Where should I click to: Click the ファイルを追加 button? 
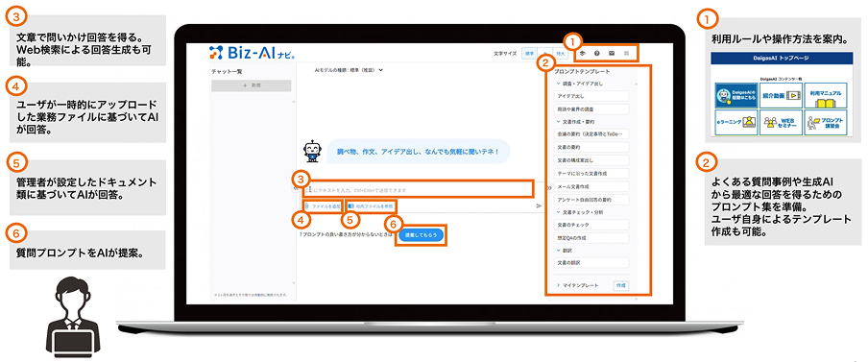coord(324,205)
